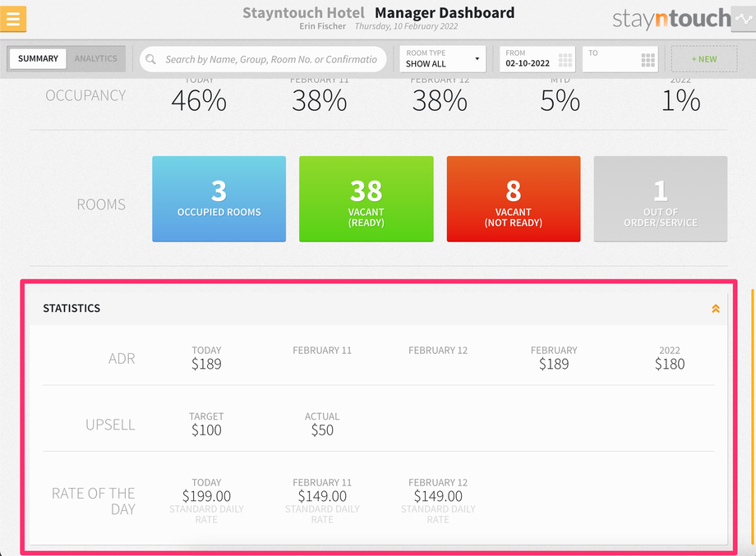Click today's ADR $189
Viewport: 756px width, 556px height.
[206, 365]
